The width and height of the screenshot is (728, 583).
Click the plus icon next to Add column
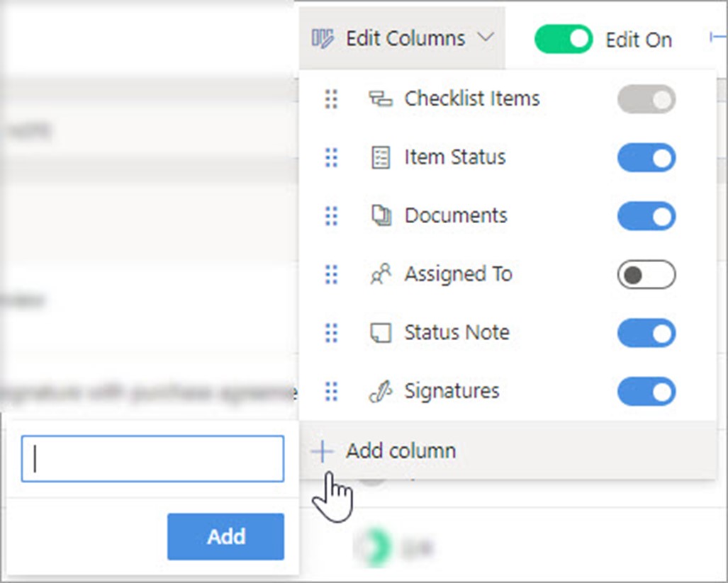pos(323,451)
